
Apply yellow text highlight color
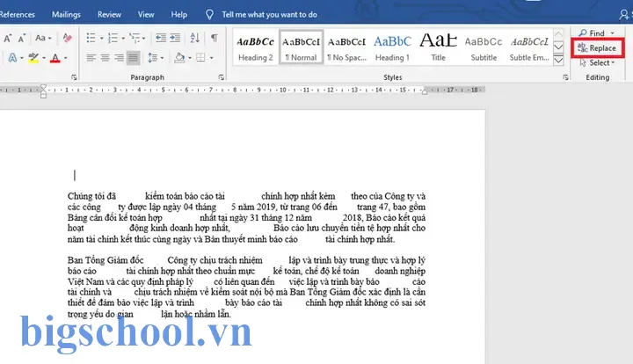33,58
